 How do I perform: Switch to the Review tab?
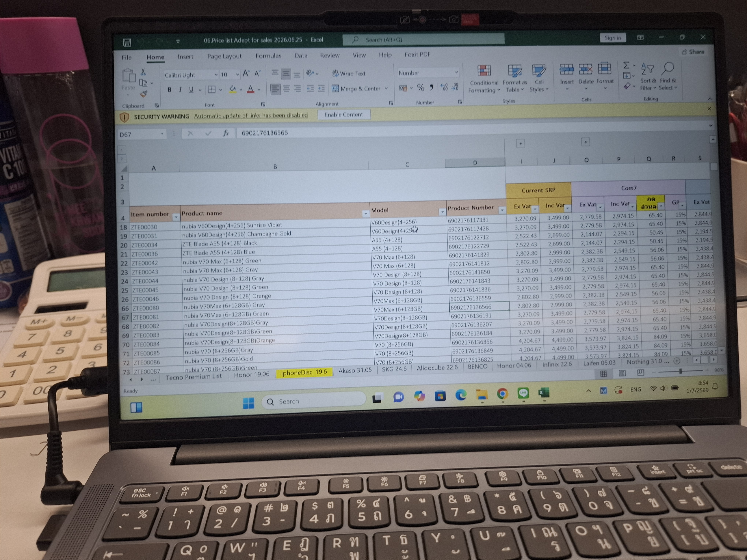point(330,55)
